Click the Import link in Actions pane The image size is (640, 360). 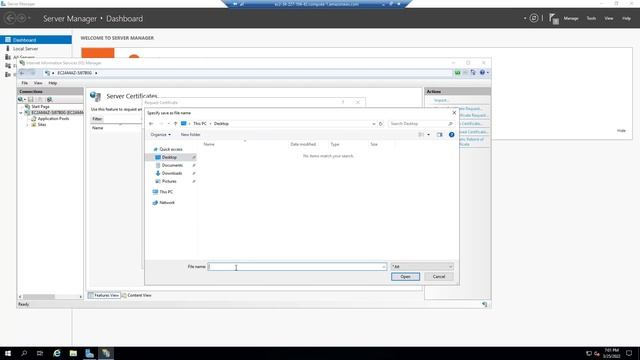click(x=441, y=100)
